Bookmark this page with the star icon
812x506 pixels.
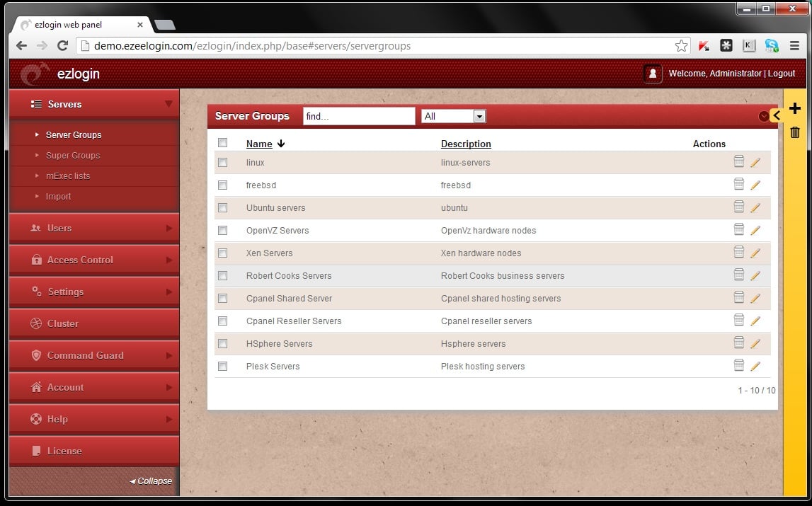pyautogui.click(x=682, y=45)
